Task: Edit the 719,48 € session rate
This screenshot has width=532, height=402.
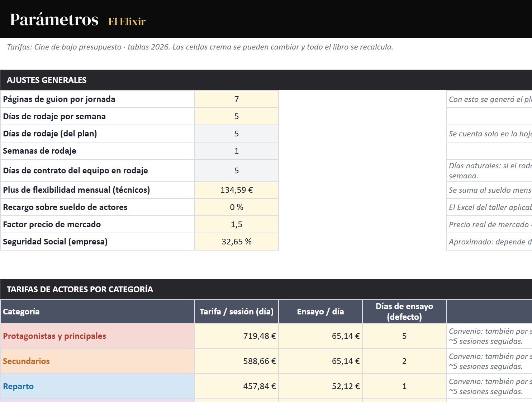Action: tap(237, 336)
